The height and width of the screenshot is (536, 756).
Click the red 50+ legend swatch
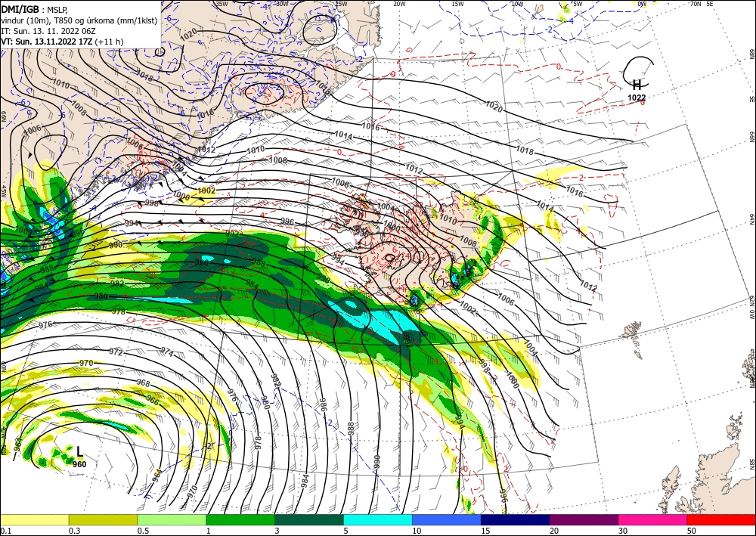pos(721,519)
